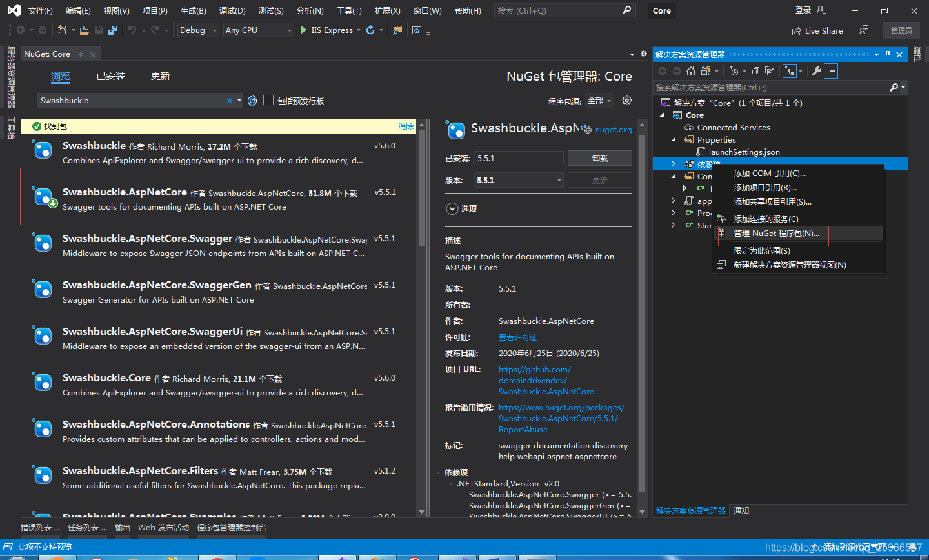
Task: Click the Undo arrow icon
Action: click(132, 30)
